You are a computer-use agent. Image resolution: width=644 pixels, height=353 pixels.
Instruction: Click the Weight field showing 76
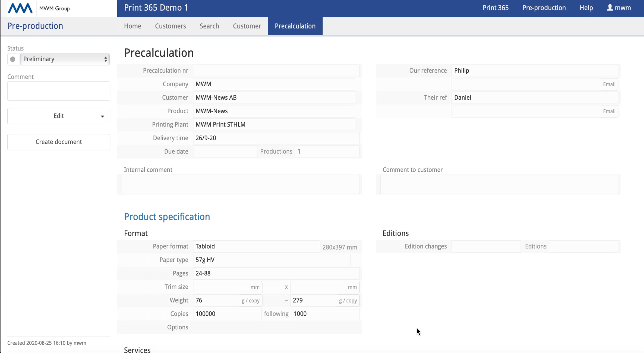pyautogui.click(x=228, y=301)
